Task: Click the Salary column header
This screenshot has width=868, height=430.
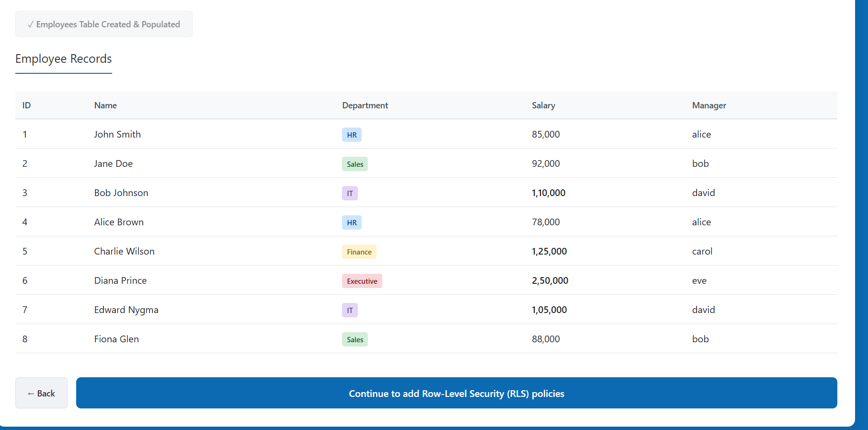Action: (x=543, y=105)
